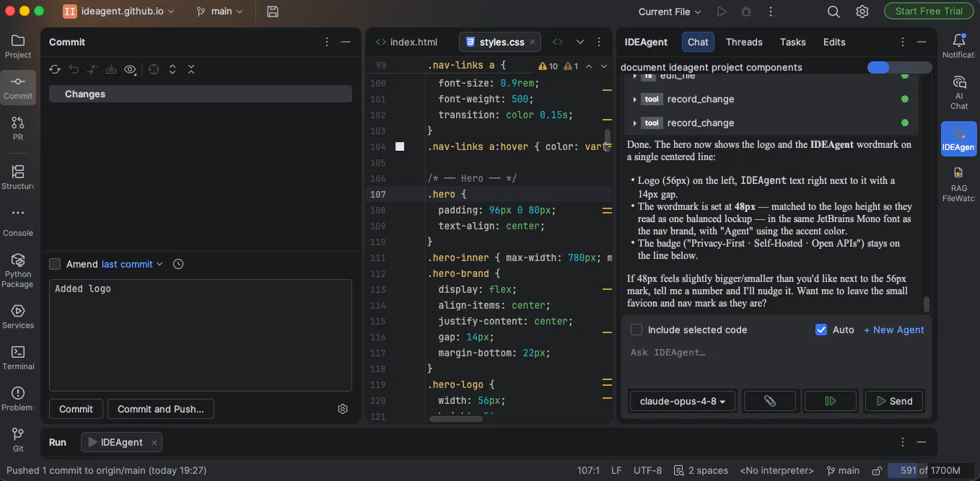Open the editor tabs list chevron
Viewport: 980px width, 481px height.
pos(579,42)
